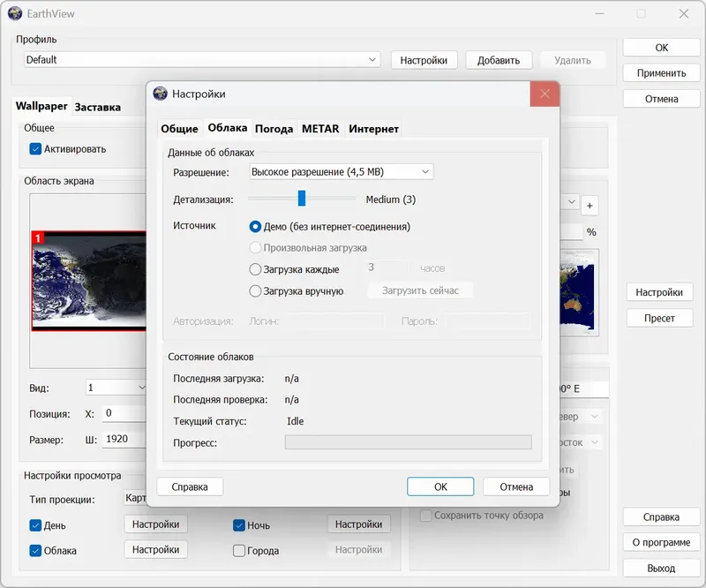706x588 pixels.
Task: Enable the Города checkbox
Action: (239, 551)
